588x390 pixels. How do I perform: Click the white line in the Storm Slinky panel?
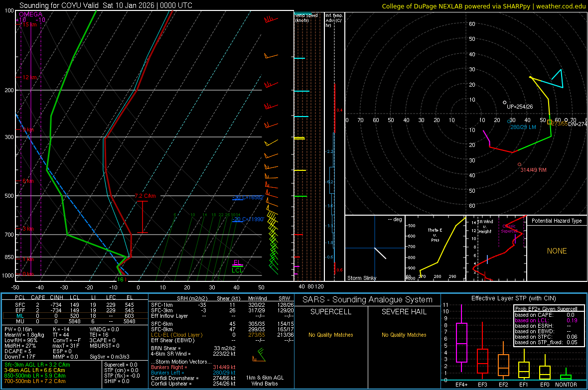[380, 253]
